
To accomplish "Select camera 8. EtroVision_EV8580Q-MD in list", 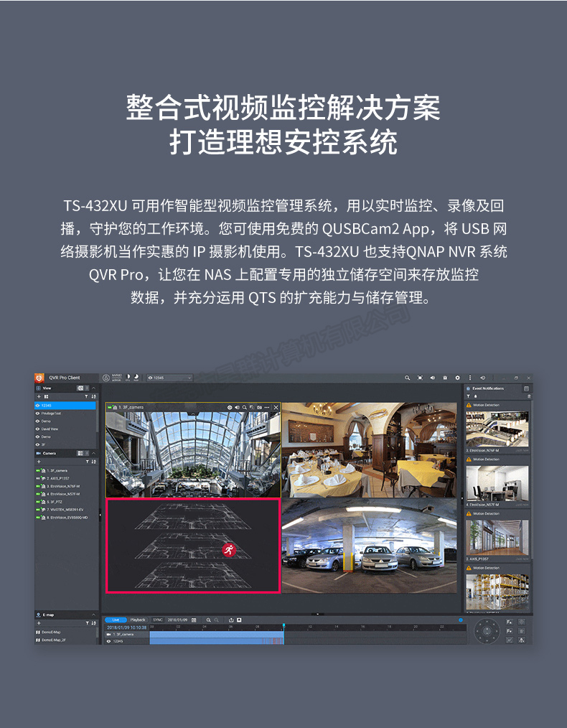I will click(x=67, y=517).
